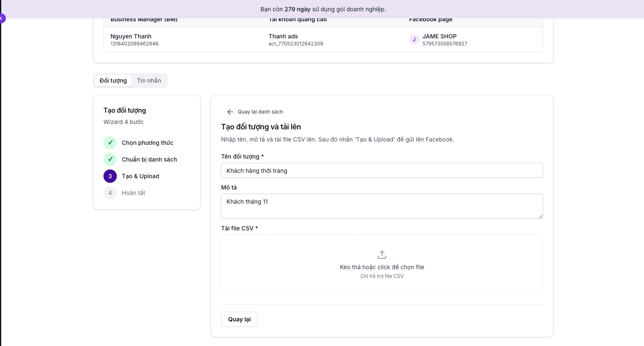Viewport: 644px width, 346px height.
Task: Click the back arrow beside 'Quay lại danh sách'
Action: tap(230, 111)
